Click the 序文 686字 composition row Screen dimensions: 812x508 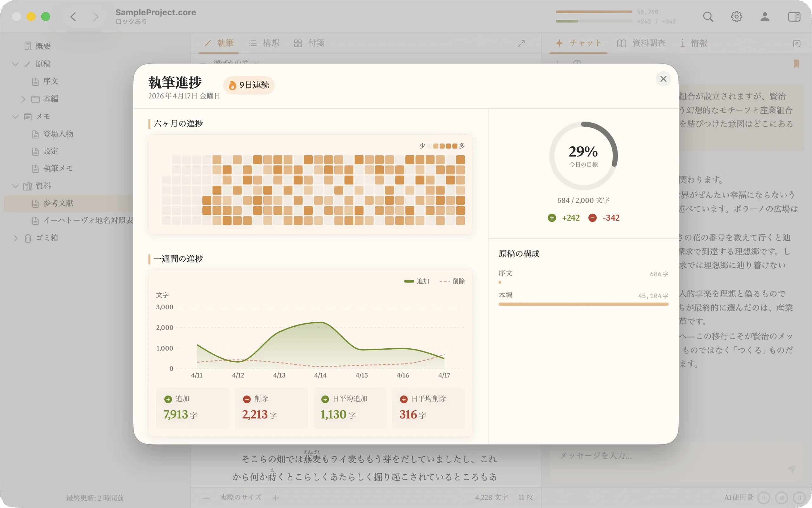[x=583, y=277]
